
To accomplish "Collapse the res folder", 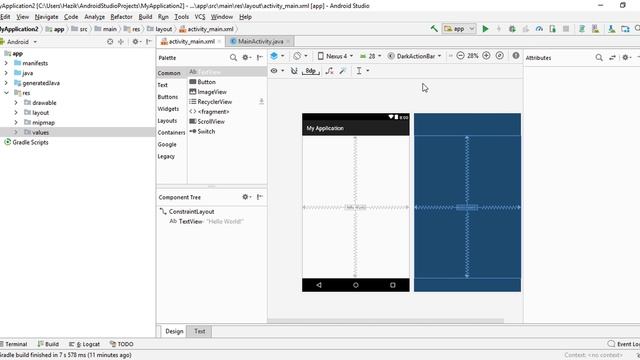I will (6, 93).
